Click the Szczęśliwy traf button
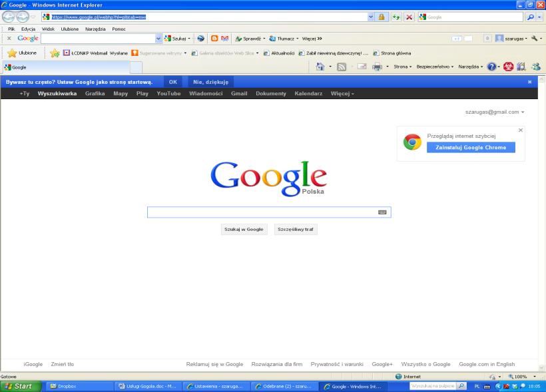Viewport: 546px width, 392px height. pyautogui.click(x=295, y=230)
